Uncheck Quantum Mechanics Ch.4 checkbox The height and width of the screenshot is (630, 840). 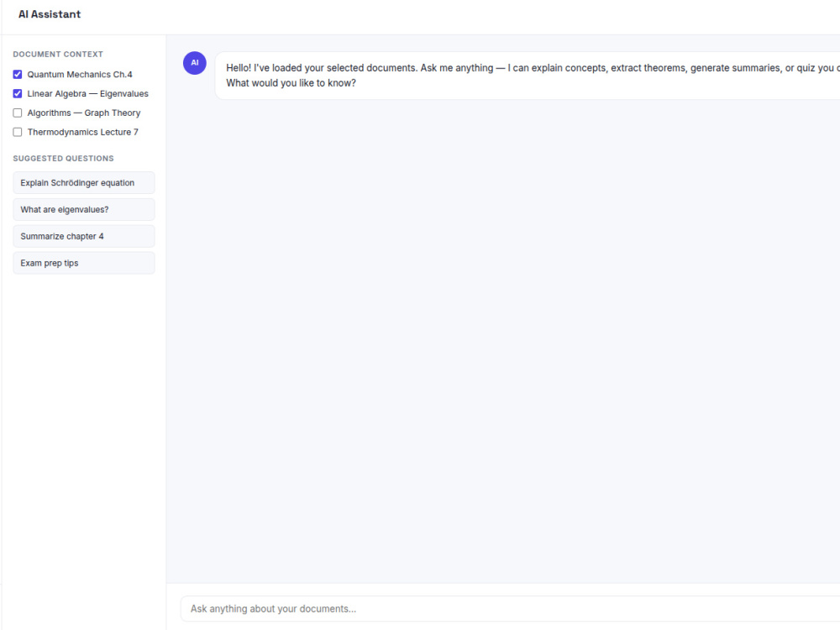tap(18, 75)
